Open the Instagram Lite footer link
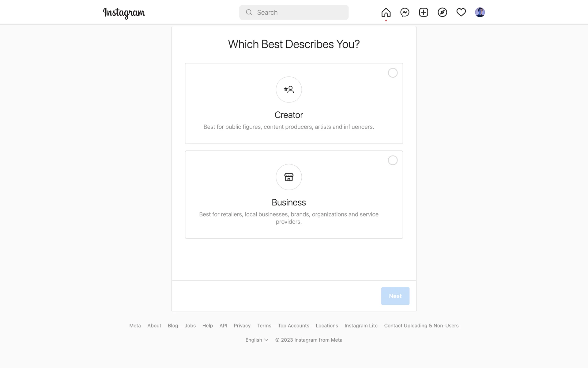 click(x=361, y=326)
